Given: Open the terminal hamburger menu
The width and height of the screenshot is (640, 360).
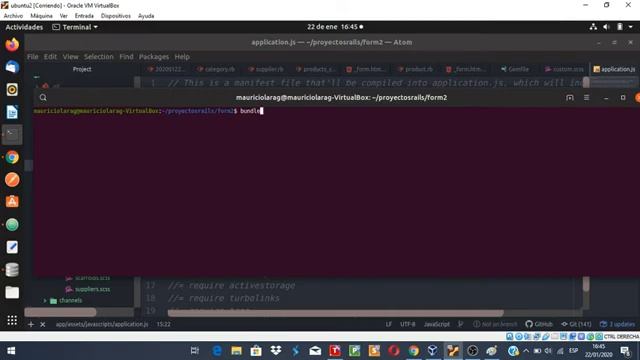Looking at the screenshot, I should pyautogui.click(x=587, y=98).
